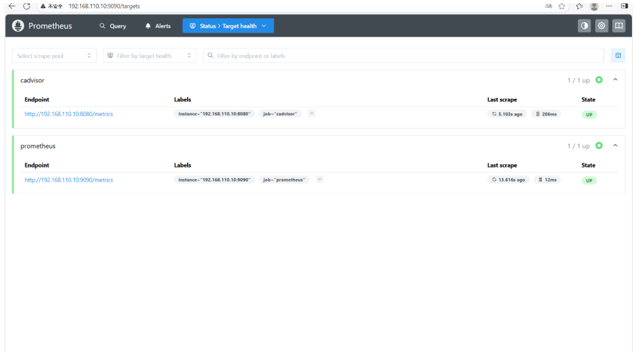The image size is (644, 352).
Task: Click the 1 / 1 up count for prometheus
Action: 578,146
